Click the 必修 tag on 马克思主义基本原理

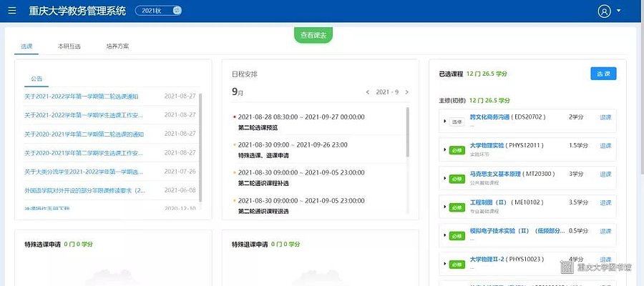457,179
